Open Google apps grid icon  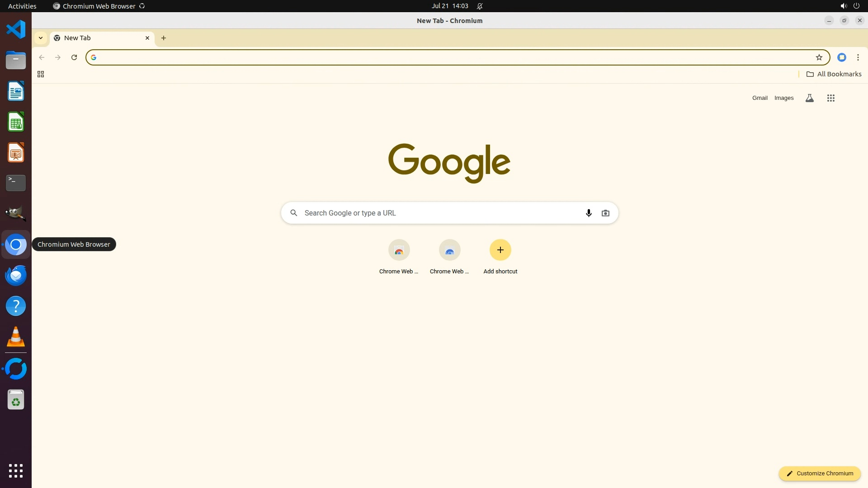[830, 98]
